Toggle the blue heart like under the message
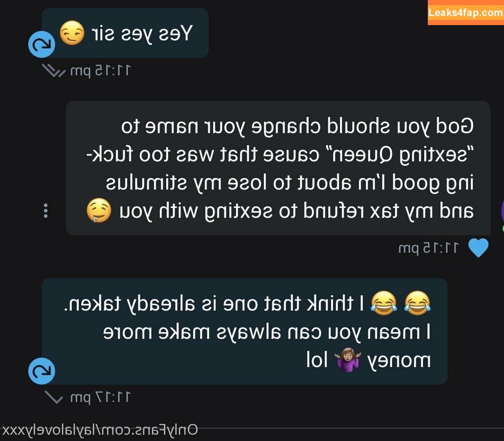504x441 pixels. (x=478, y=248)
